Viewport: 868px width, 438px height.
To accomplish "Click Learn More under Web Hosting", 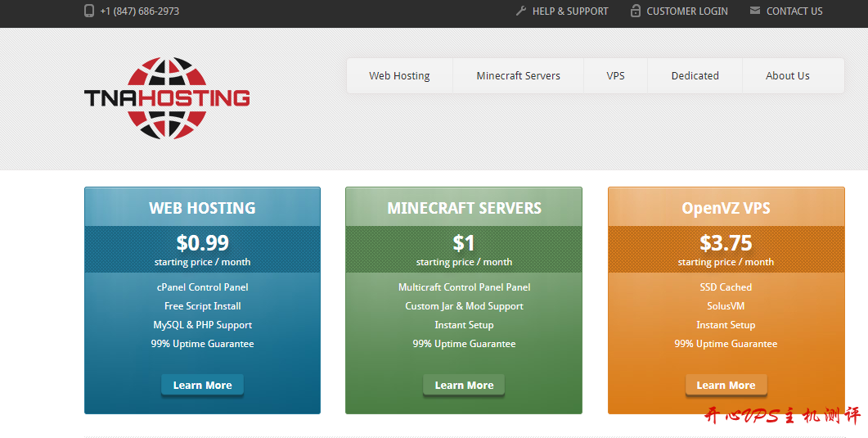I will [202, 386].
